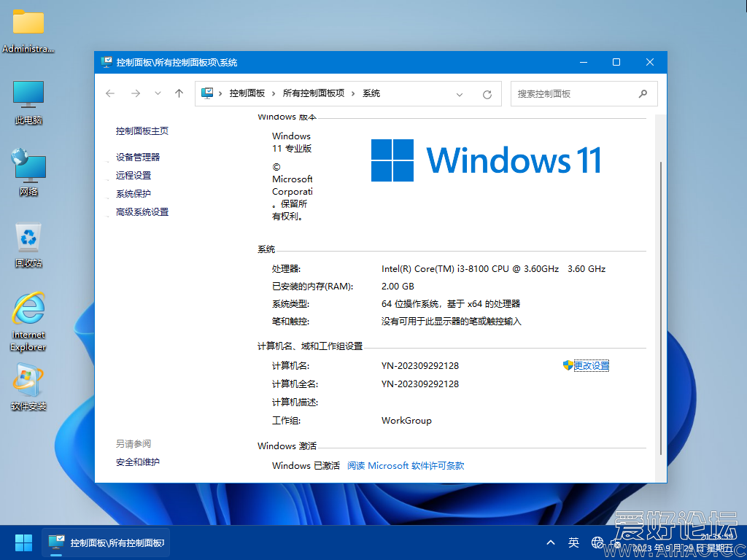
Task: Refresh the current Control Panel page
Action: (x=487, y=93)
